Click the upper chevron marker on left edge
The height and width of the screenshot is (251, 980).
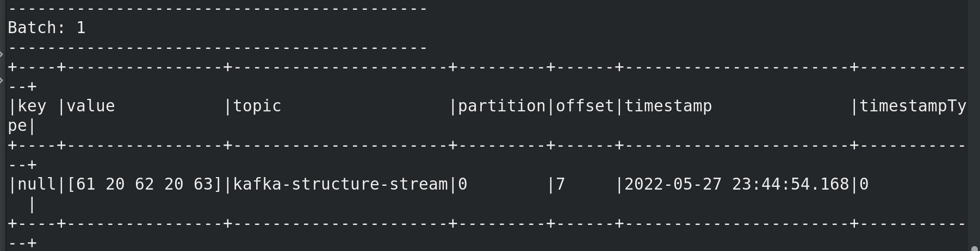(x=2, y=54)
